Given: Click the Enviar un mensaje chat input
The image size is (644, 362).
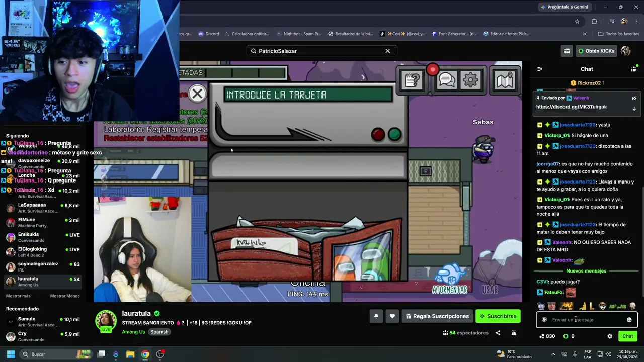Looking at the screenshot, I should tap(586, 320).
